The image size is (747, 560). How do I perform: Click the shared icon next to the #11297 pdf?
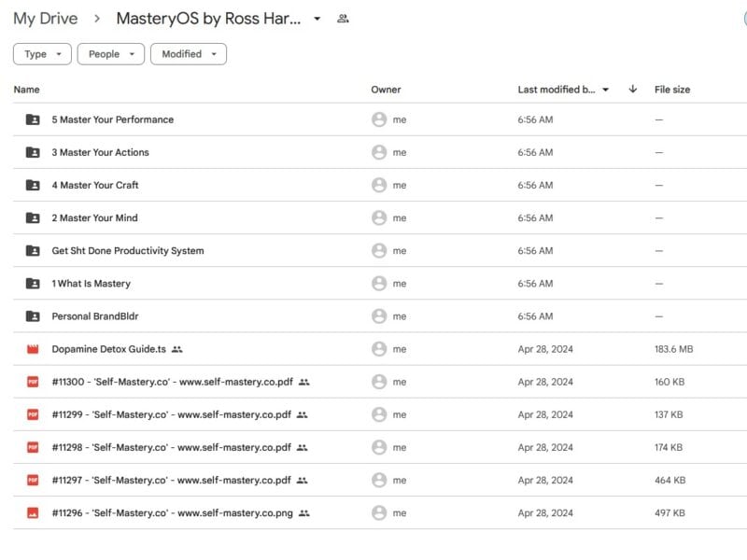point(302,480)
